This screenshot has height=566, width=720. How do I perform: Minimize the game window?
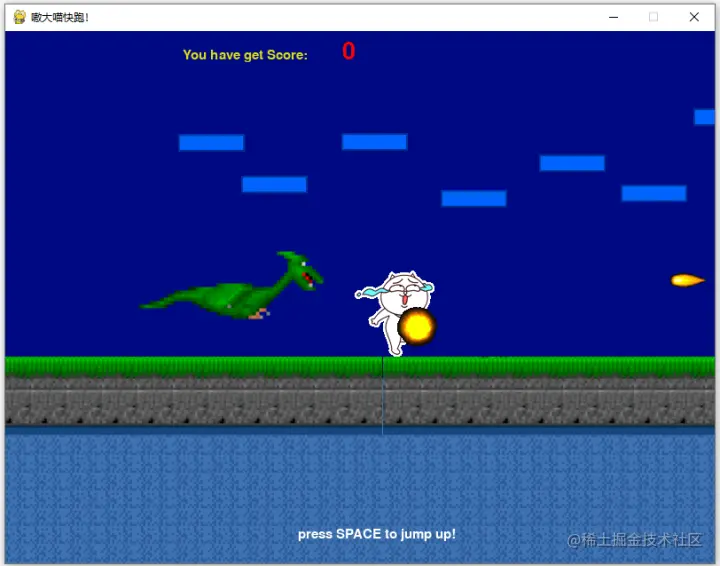pos(613,17)
